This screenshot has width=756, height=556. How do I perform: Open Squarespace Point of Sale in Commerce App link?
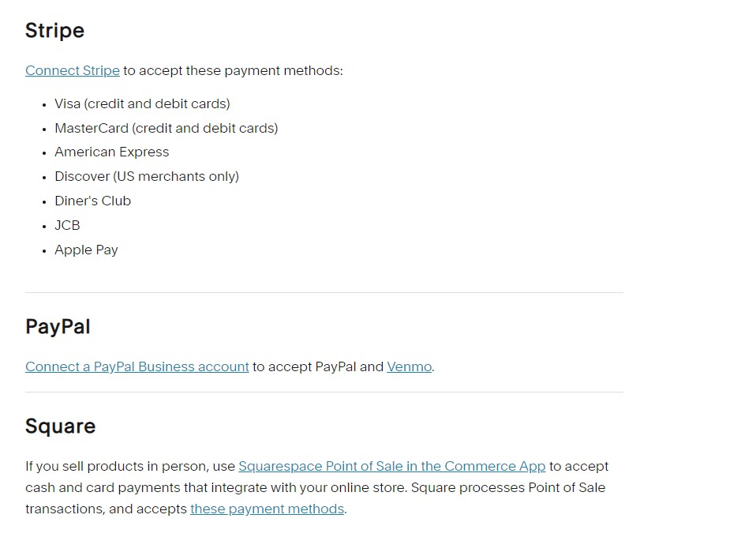pos(391,466)
